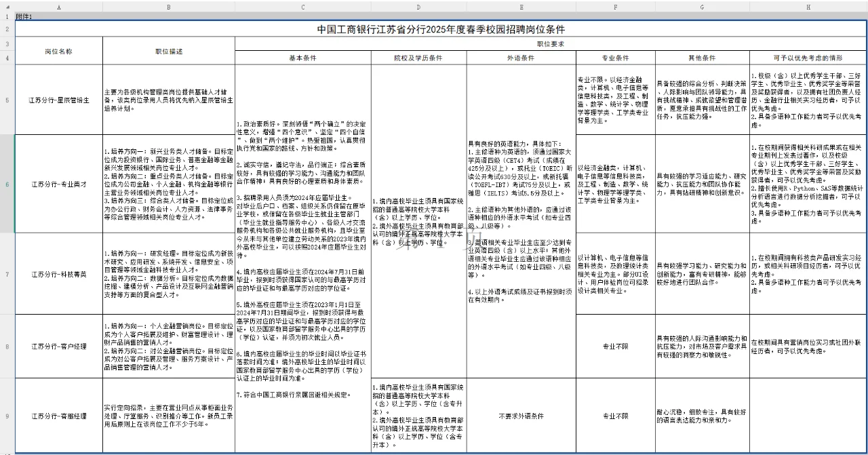This screenshot has height=455, width=868.
Task: Click the 专业英才 major cell starting 以经济金融类
Action: (x=616, y=184)
